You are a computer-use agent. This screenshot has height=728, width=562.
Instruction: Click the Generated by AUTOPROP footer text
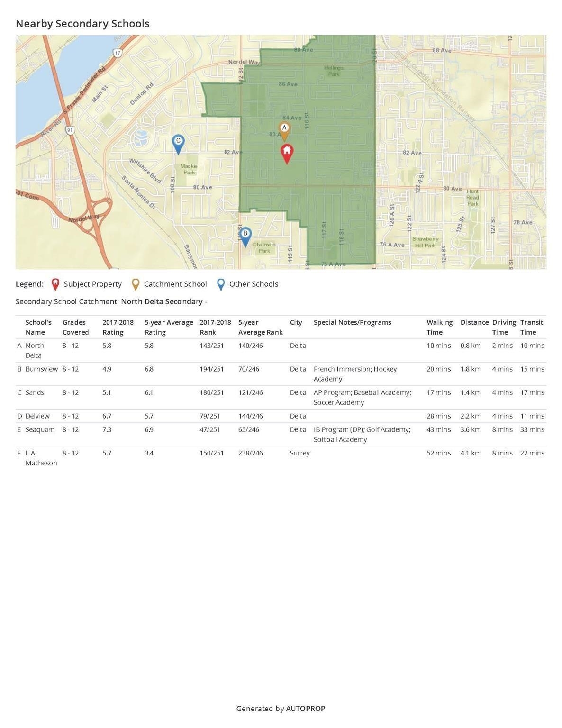click(x=281, y=709)
